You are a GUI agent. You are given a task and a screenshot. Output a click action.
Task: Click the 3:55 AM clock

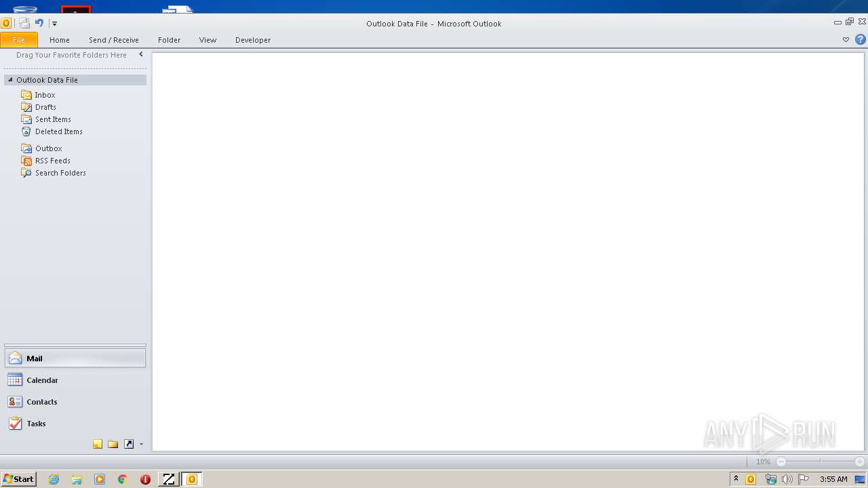pyautogui.click(x=833, y=479)
